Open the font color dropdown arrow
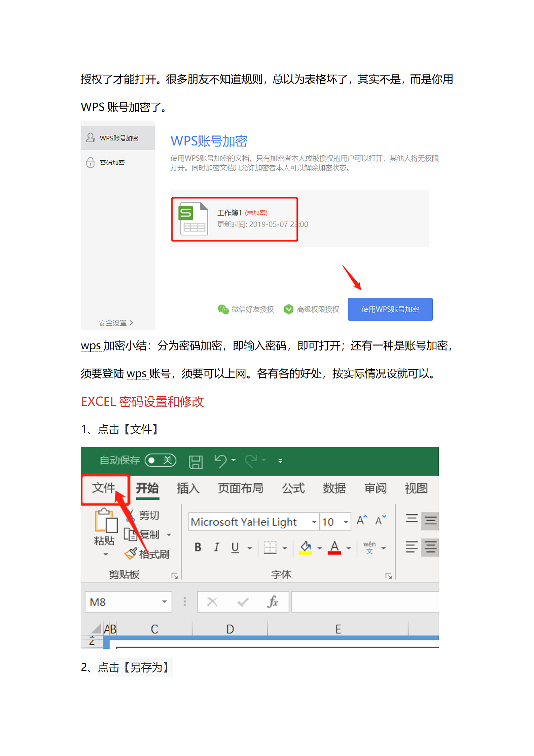The height and width of the screenshot is (756, 534). coord(349,548)
